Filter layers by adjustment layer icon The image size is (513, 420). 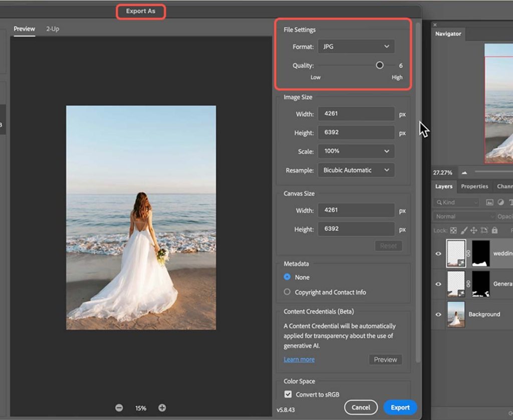(x=500, y=202)
